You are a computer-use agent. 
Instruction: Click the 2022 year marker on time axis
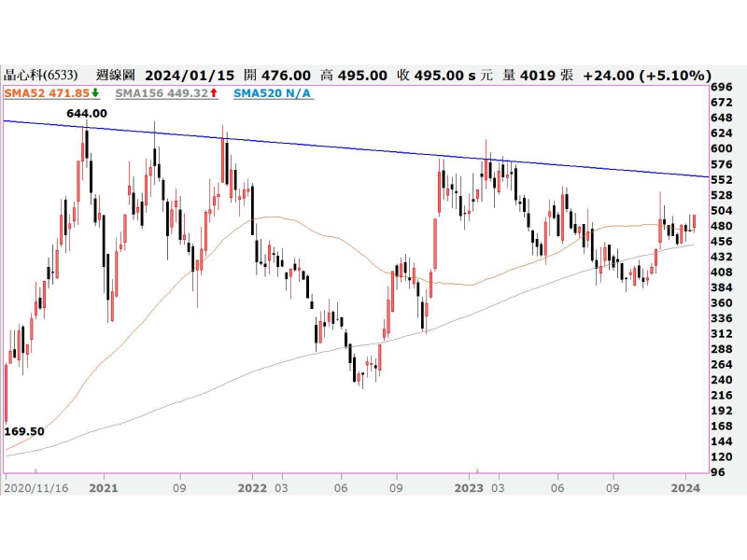[x=252, y=487]
